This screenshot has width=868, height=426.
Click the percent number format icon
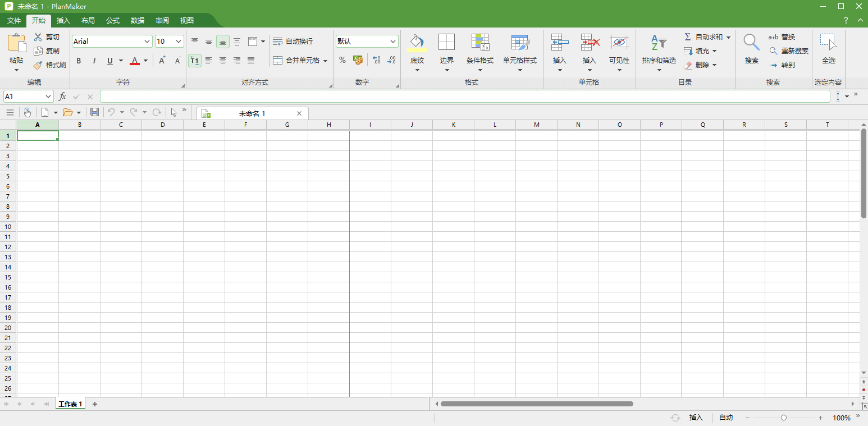click(x=342, y=60)
